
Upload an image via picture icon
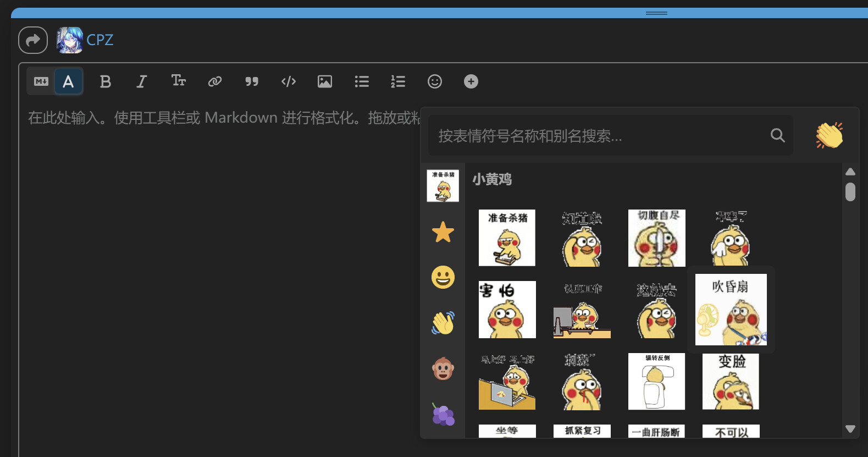[x=325, y=82]
